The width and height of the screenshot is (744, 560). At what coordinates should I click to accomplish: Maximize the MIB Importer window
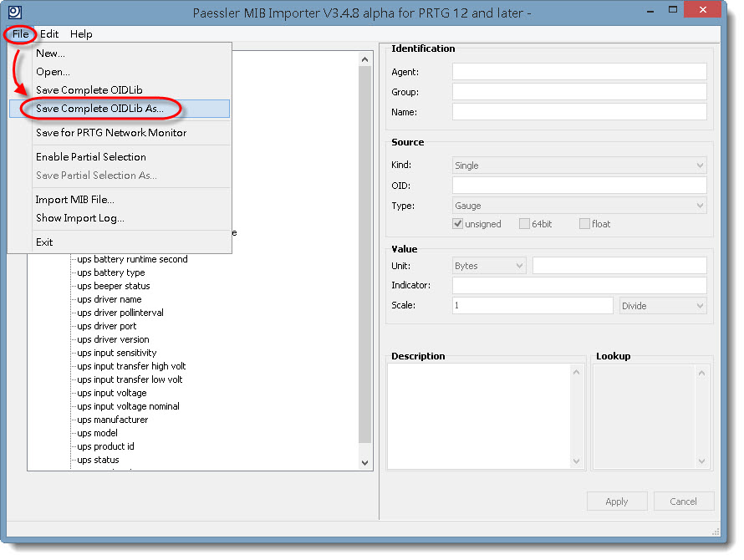point(672,10)
